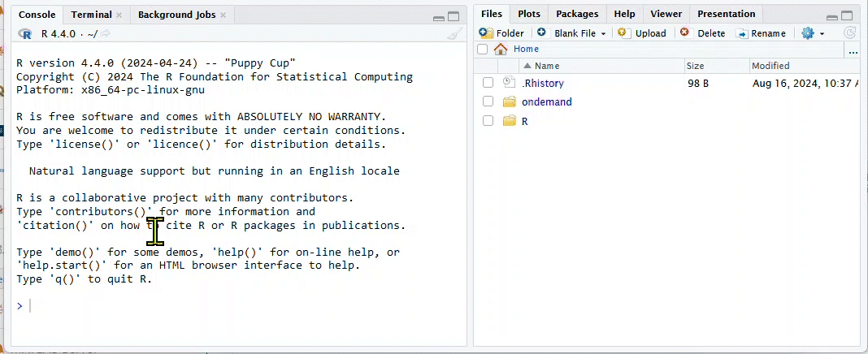The image size is (868, 354).
Task: Sort files by the Size column header
Action: tap(717, 65)
